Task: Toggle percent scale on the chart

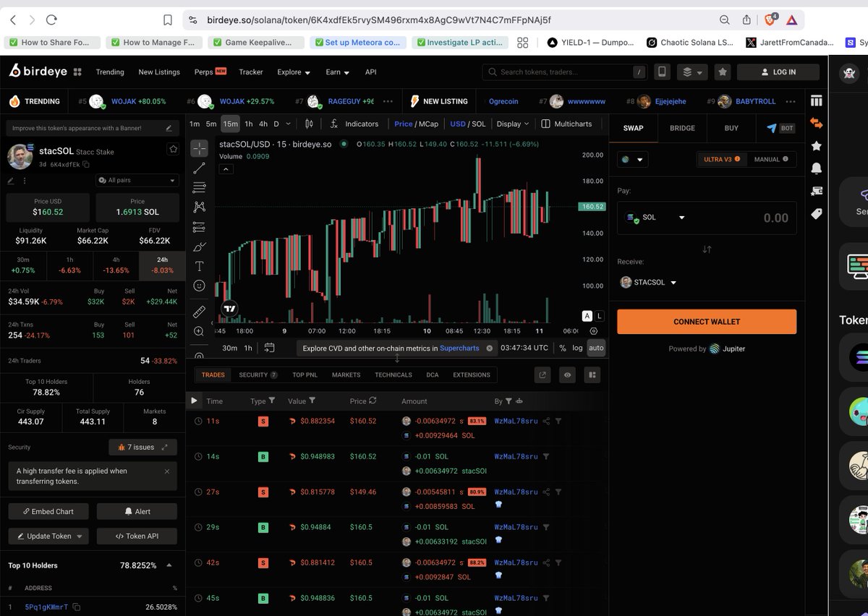Action: (563, 348)
